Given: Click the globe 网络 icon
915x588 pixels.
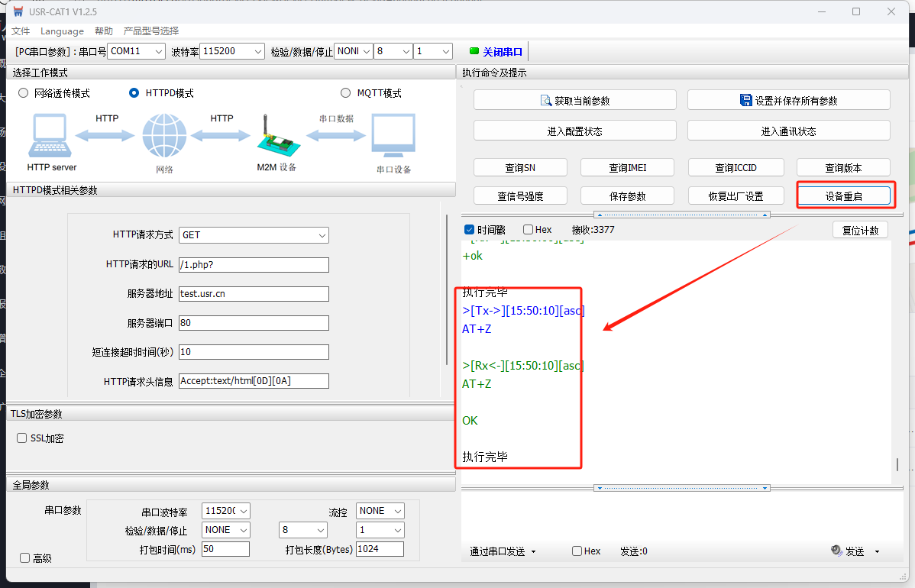Looking at the screenshot, I should [164, 136].
